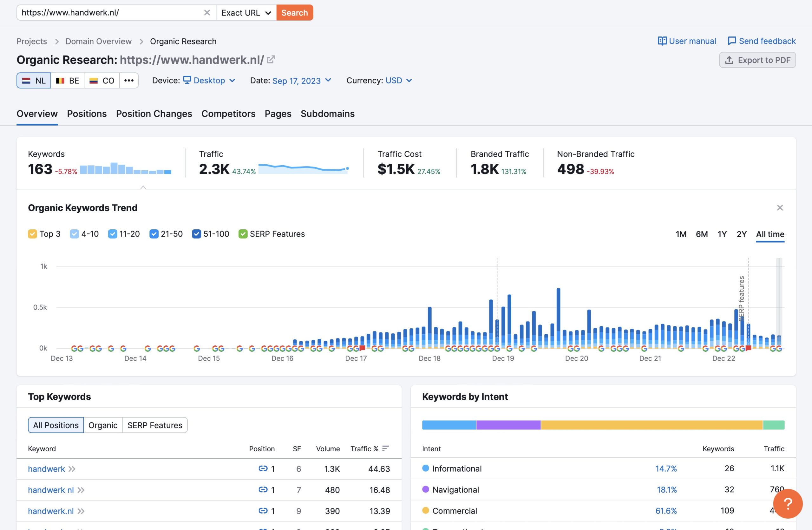The height and width of the screenshot is (530, 812).
Task: Click the red note marker near Dec 22
Action: pos(748,348)
